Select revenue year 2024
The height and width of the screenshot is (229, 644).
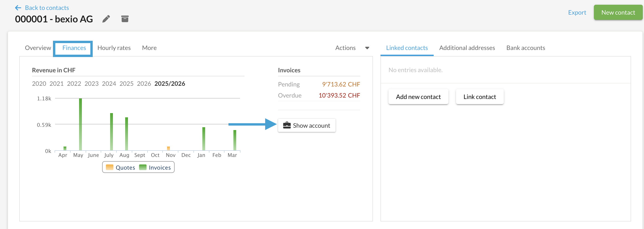pyautogui.click(x=109, y=84)
